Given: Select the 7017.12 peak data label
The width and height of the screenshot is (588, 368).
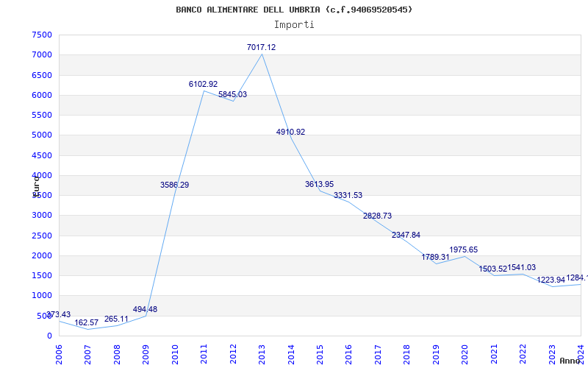Looking at the screenshot, I should (x=261, y=47).
